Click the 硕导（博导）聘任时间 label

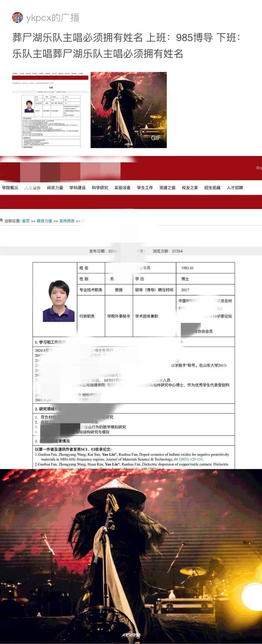click(154, 290)
